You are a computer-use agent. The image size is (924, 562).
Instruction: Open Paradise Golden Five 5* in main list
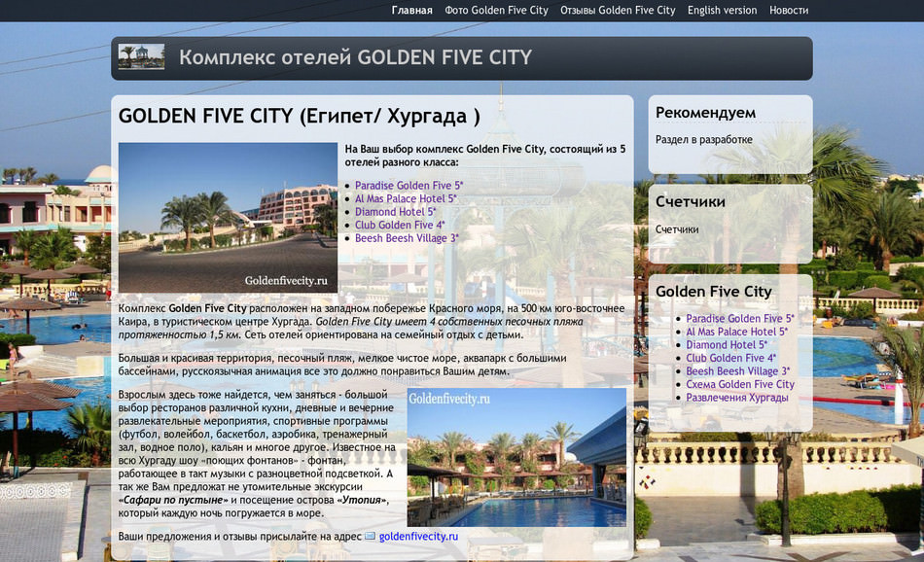[x=409, y=186]
